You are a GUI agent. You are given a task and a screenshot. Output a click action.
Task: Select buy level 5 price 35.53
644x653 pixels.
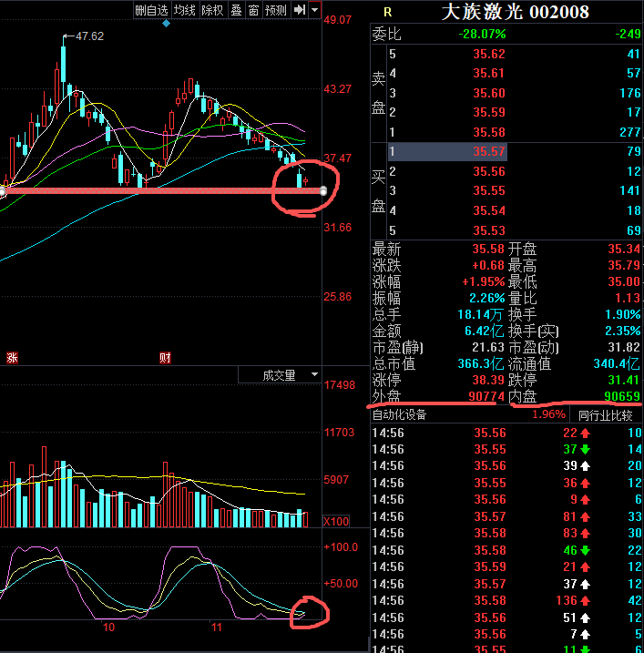click(489, 230)
